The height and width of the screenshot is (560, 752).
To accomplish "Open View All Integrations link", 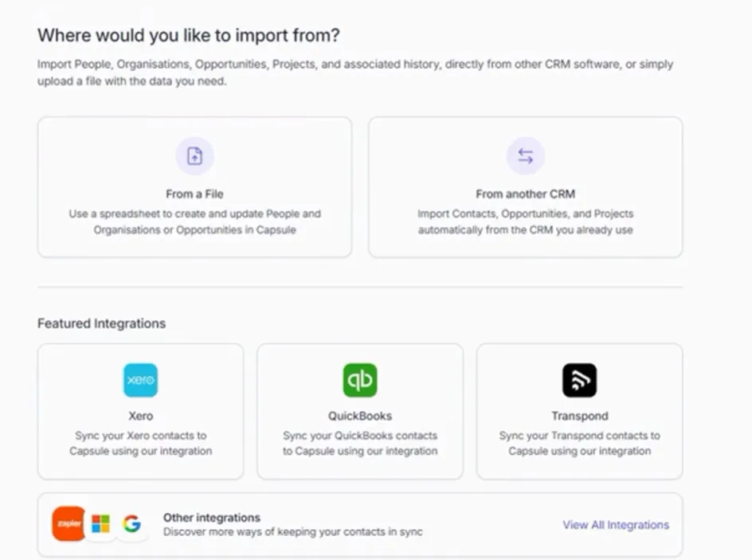I will coord(616,525).
